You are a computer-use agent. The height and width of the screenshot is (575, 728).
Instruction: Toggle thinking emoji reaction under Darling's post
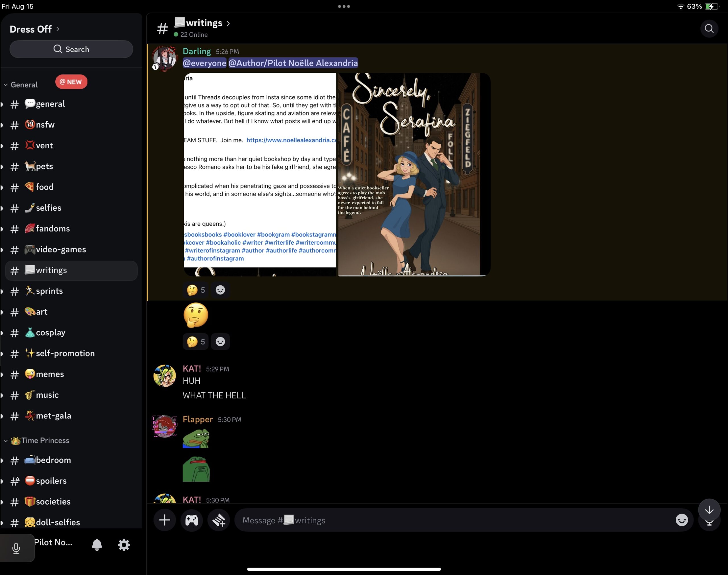click(x=196, y=290)
